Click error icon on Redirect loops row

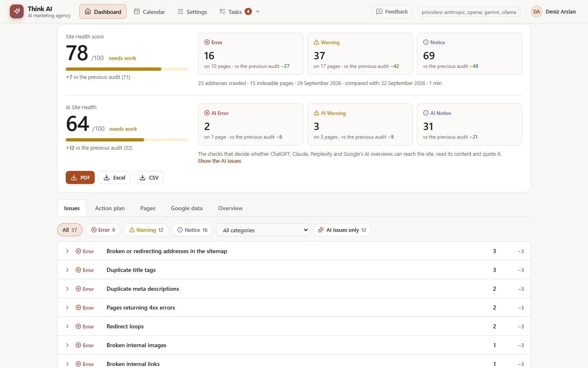tap(78, 327)
